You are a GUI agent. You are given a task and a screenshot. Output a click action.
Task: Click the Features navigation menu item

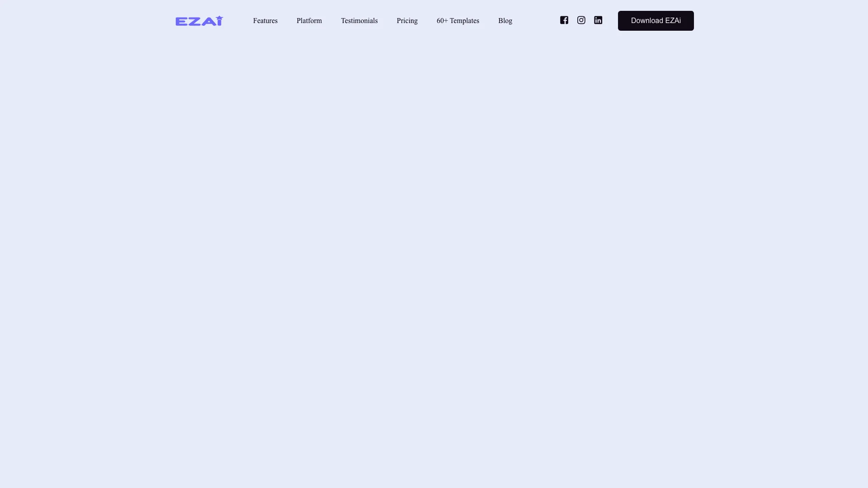click(x=264, y=20)
